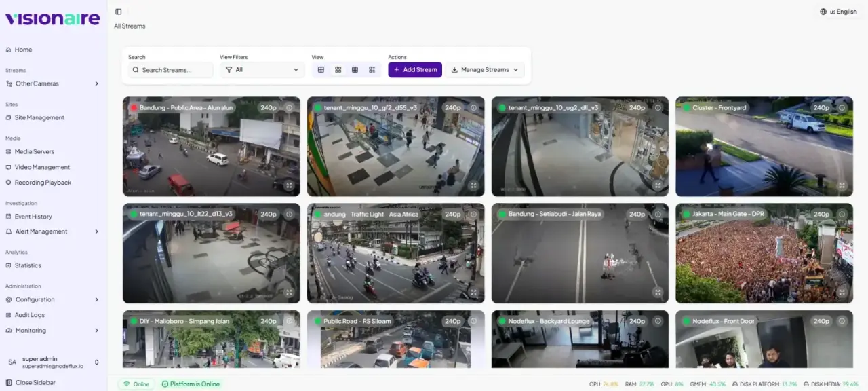Select the window-pane grid view layout
The width and height of the screenshot is (868, 391).
click(321, 70)
